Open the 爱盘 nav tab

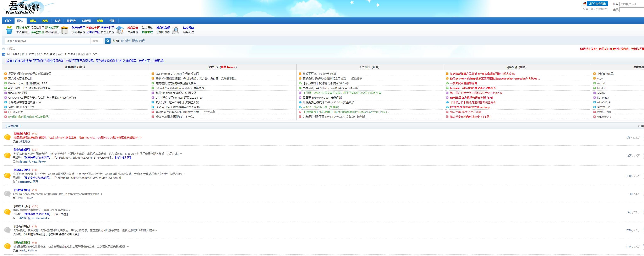coord(100,21)
